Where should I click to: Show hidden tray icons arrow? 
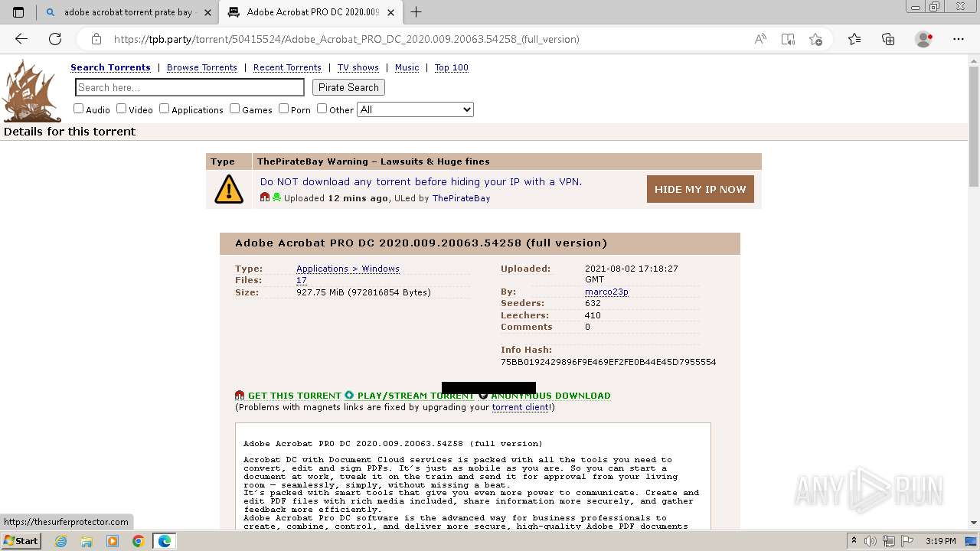tap(854, 541)
